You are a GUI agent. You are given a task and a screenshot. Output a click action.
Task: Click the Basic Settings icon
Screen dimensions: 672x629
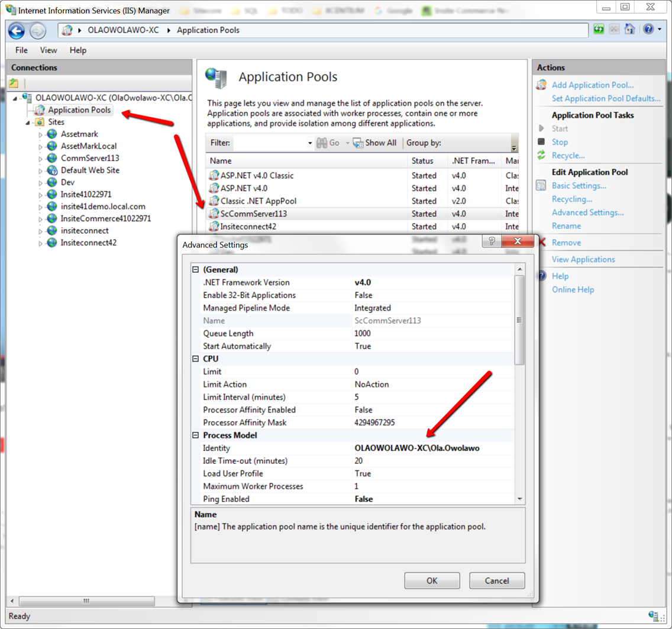tap(541, 186)
